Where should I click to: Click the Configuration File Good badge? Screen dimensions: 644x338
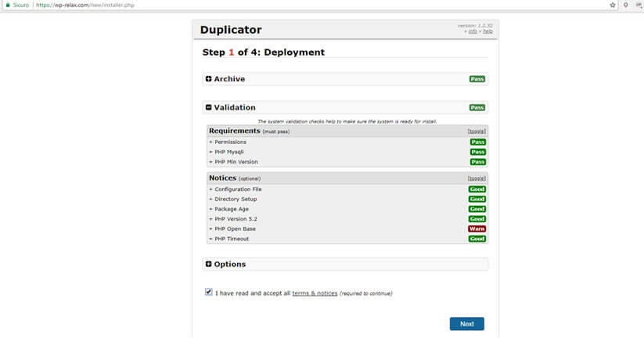point(477,189)
